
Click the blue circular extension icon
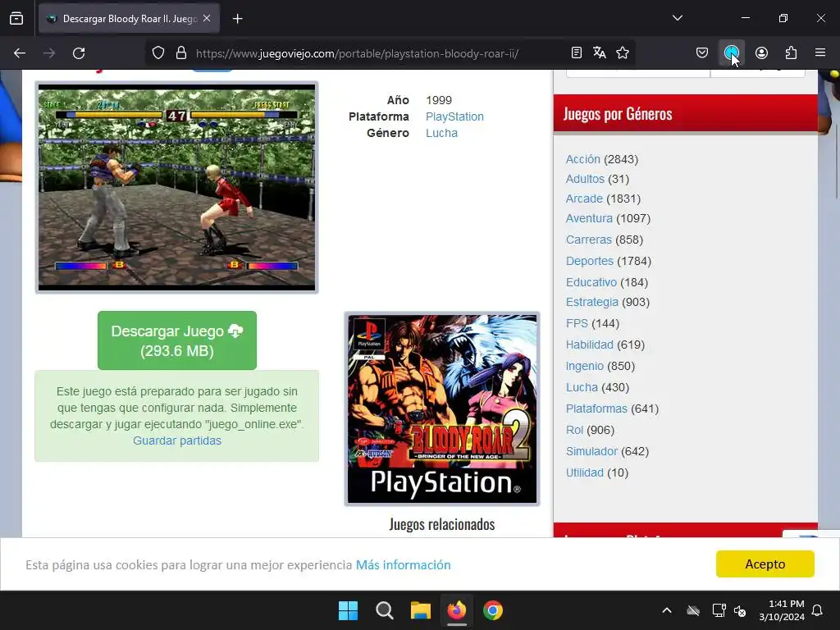click(x=731, y=53)
